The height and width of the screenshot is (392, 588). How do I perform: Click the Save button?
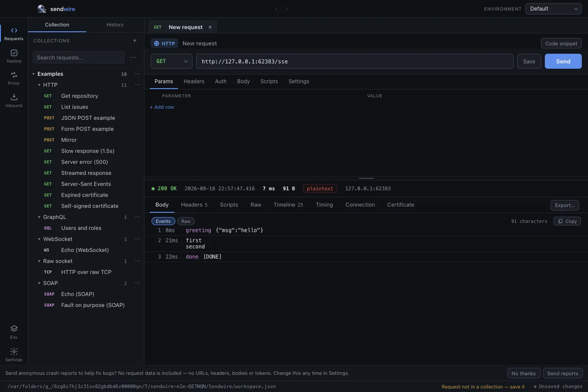point(529,61)
